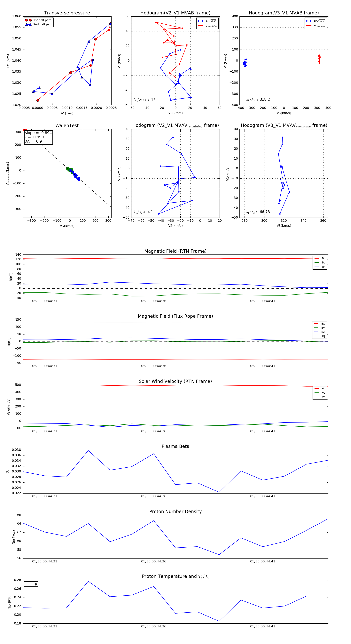Select the "By'" legend entry
This screenshot has height=644, width=351.
pyautogui.click(x=320, y=328)
